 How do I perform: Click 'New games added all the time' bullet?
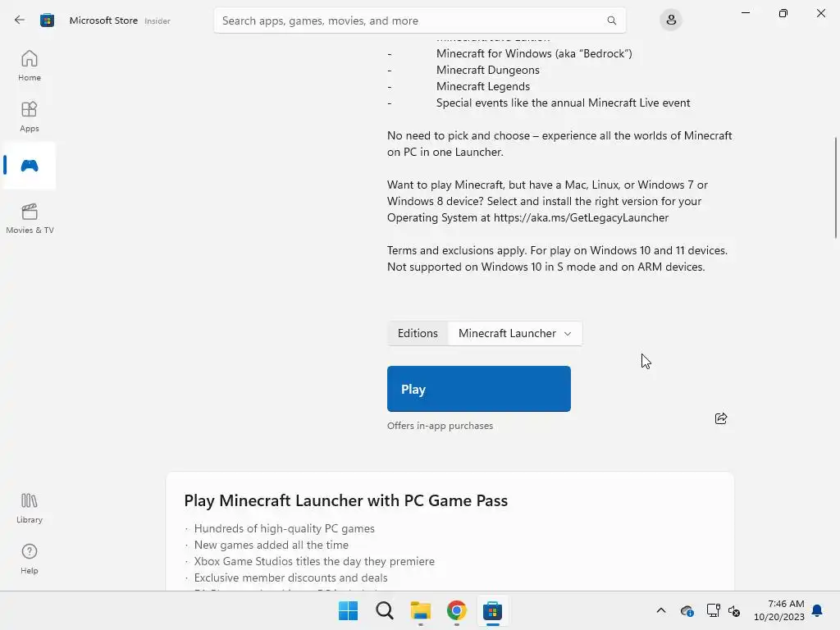tap(271, 545)
